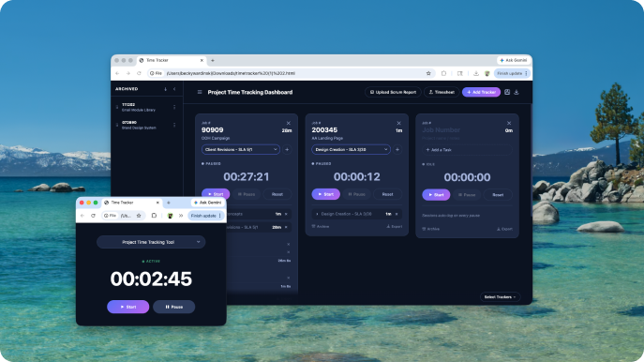
Task: Pause the timer for job 90909
Action: click(x=247, y=194)
